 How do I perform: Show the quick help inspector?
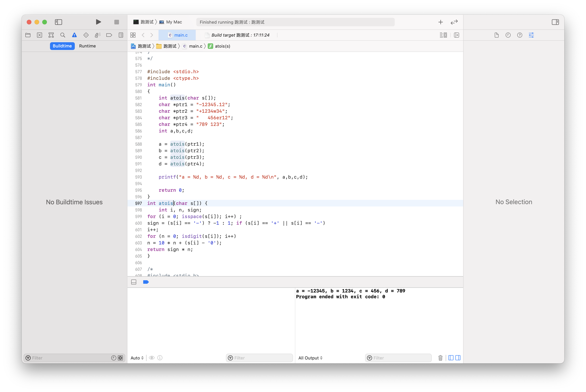pos(520,35)
